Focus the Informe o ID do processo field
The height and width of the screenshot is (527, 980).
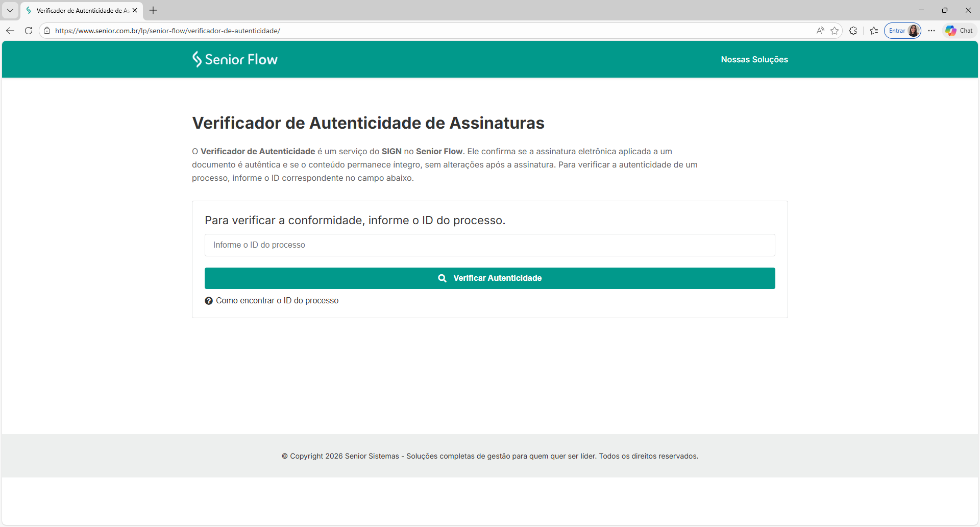pos(490,245)
